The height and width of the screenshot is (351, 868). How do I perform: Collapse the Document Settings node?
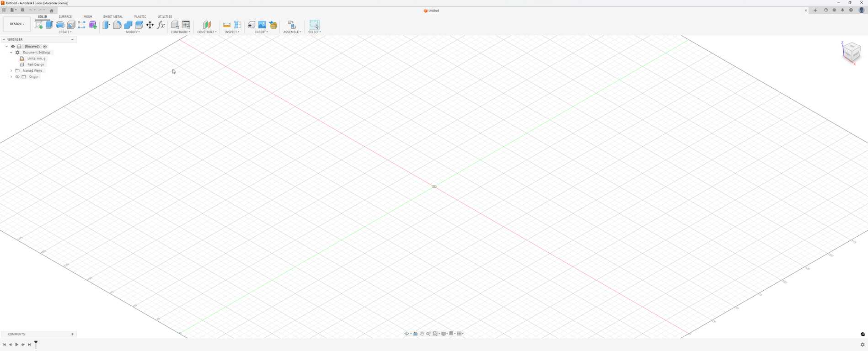click(x=11, y=53)
